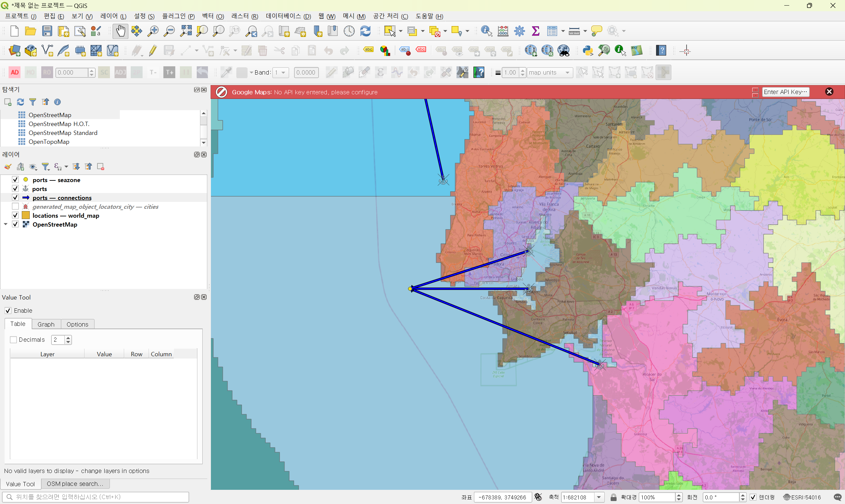Click the AD button in the toolbar

(x=15, y=72)
